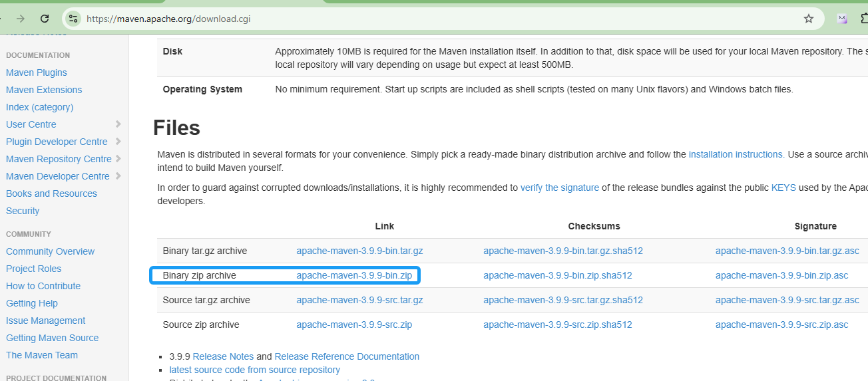Reload the page with the refresh icon
The height and width of the screenshot is (381, 868).
tap(45, 19)
